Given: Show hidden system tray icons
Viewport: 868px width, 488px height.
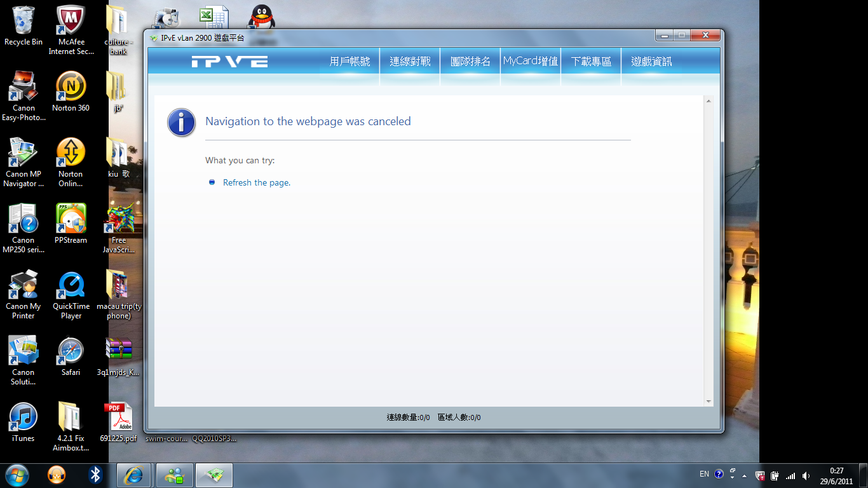Looking at the screenshot, I should point(744,475).
